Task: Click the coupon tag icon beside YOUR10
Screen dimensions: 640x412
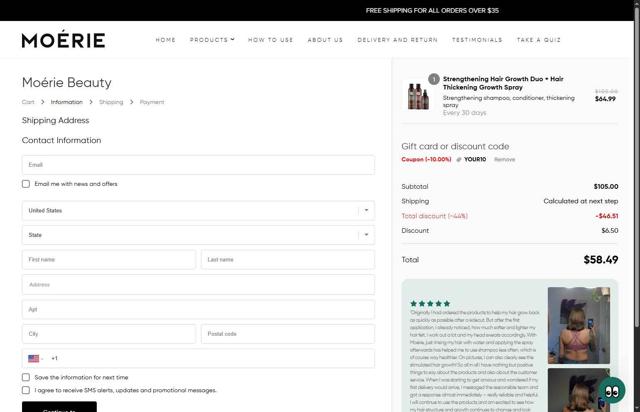Action: click(x=459, y=160)
